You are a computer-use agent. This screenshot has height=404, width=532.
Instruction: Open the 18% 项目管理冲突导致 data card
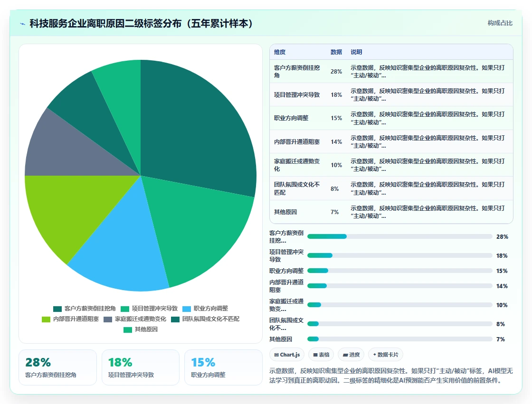pyautogui.click(x=141, y=367)
